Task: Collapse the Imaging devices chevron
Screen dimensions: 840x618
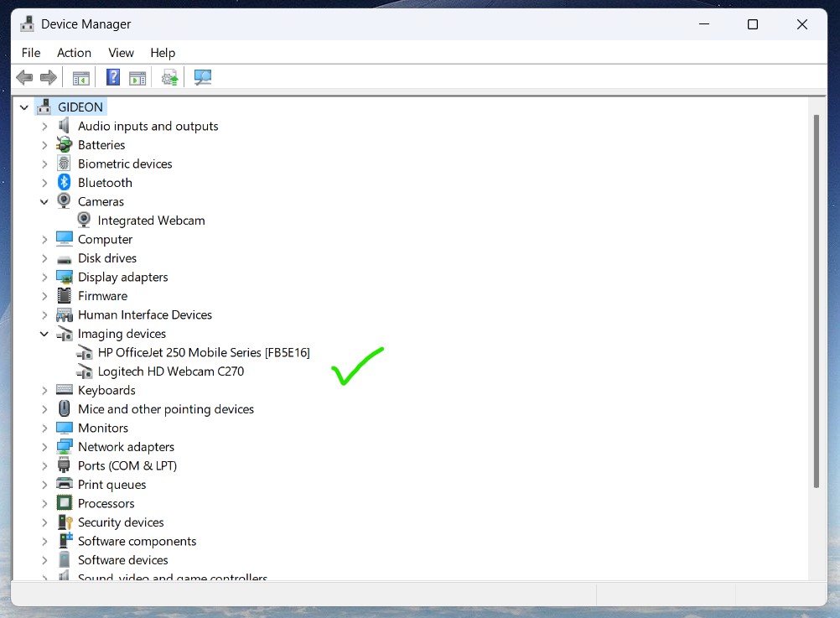Action: click(x=44, y=334)
